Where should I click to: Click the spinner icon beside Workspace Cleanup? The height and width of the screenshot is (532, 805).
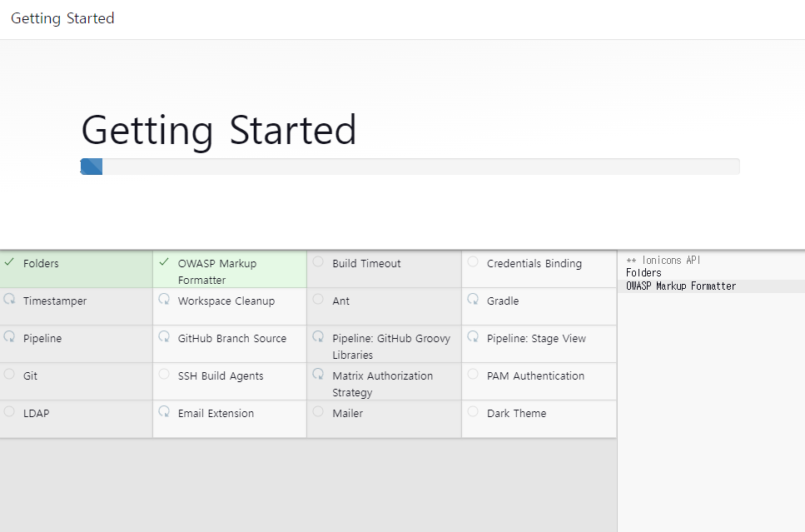click(x=164, y=299)
